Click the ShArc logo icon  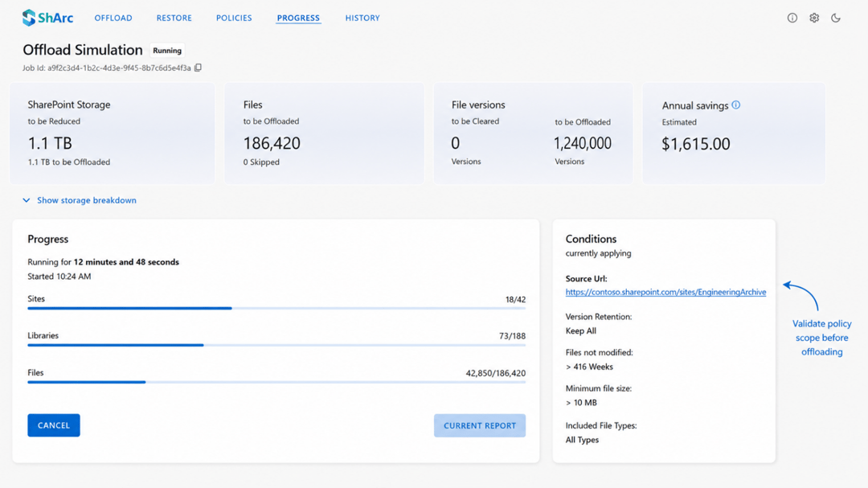point(29,18)
